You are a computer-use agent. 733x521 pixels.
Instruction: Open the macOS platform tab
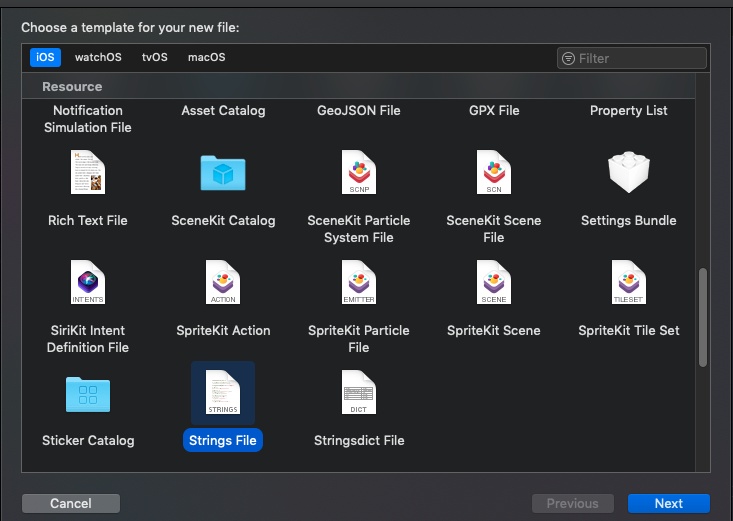[x=207, y=57]
